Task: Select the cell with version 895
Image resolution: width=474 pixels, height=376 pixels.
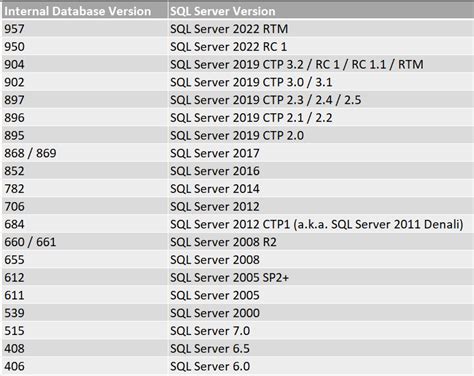Action: click(x=85, y=135)
